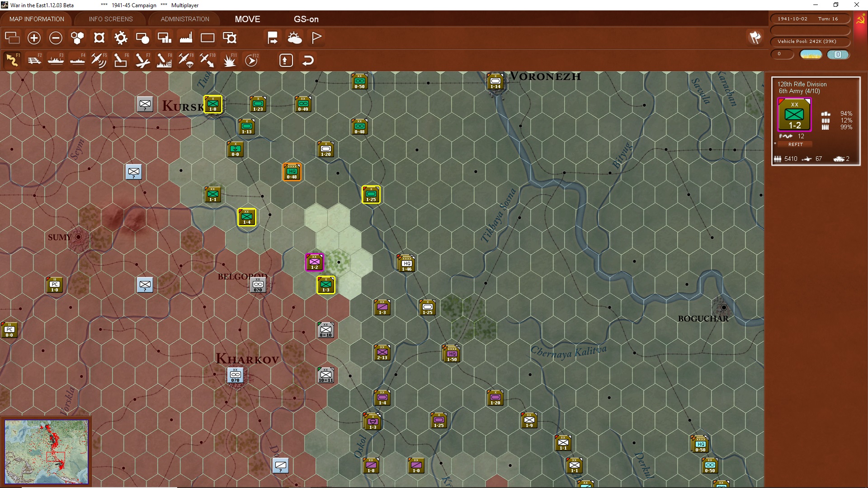Toggle the supply graph overlay icon
Image resolution: width=868 pixels, height=488 pixels.
(164, 38)
